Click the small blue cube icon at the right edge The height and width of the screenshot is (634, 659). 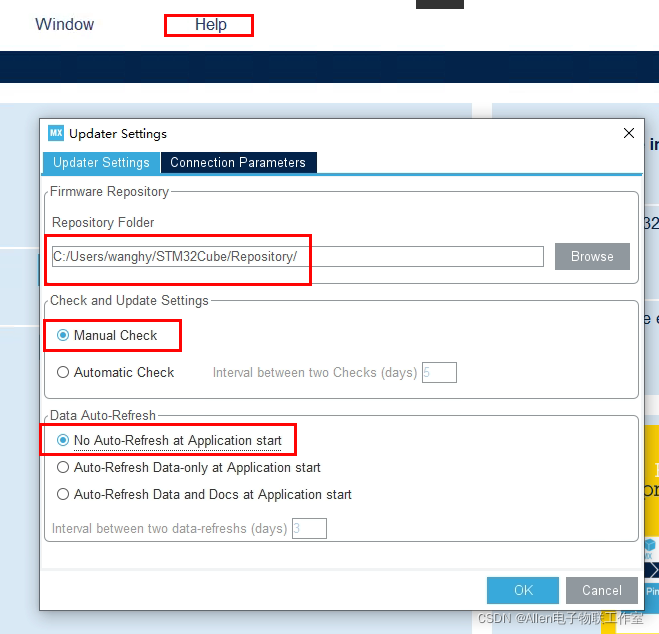(x=650, y=545)
